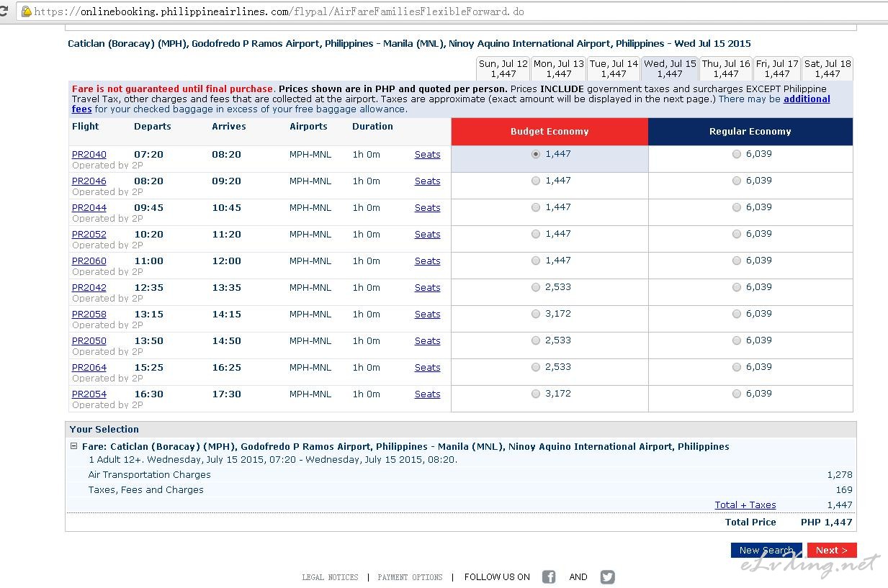View flight PR2042 details link
The image size is (888, 588).
(x=89, y=288)
